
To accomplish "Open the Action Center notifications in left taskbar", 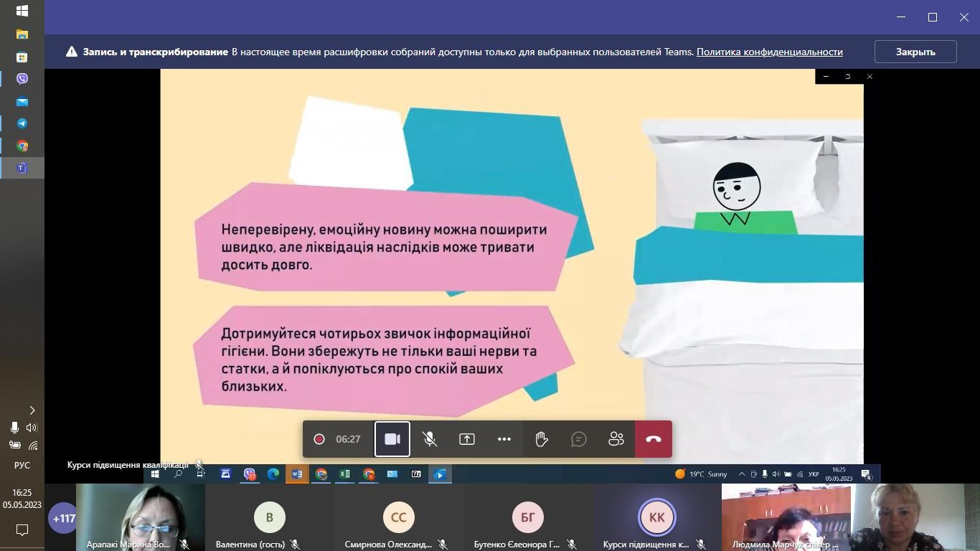I will point(22,530).
